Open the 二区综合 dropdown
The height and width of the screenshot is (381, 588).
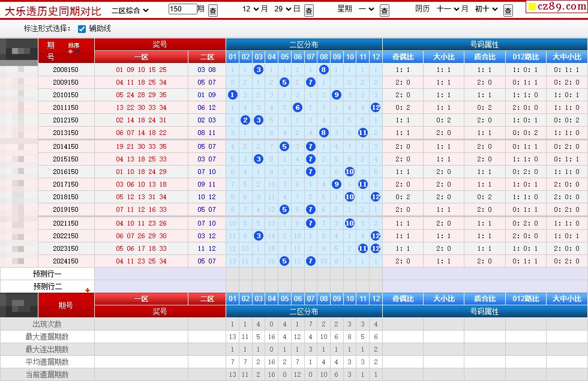pyautogui.click(x=130, y=10)
